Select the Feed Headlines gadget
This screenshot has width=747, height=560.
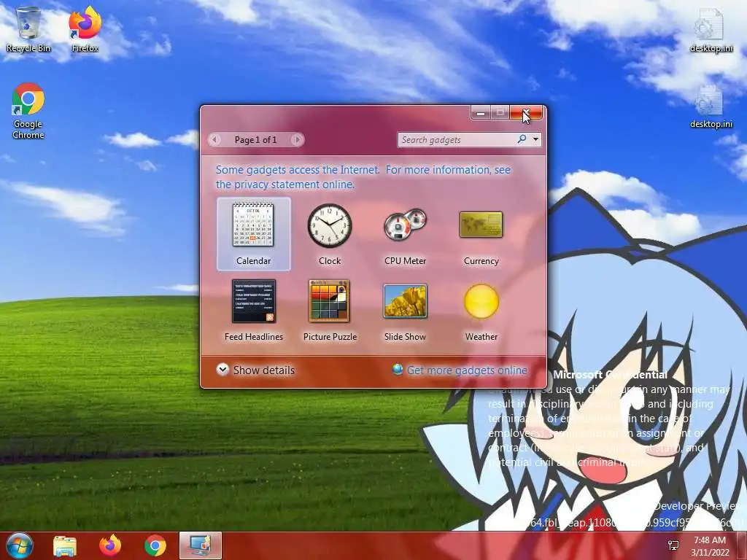[253, 310]
